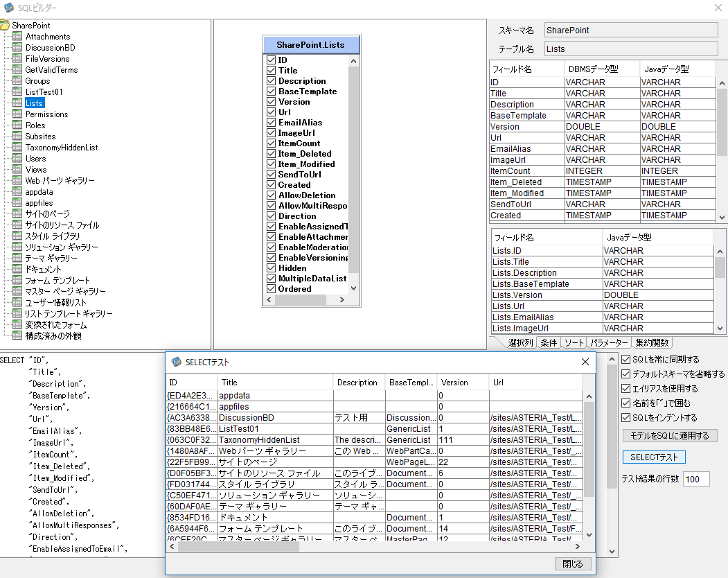Click the table icon beside Users
Image resolution: width=728 pixels, height=578 pixels.
coord(17,159)
